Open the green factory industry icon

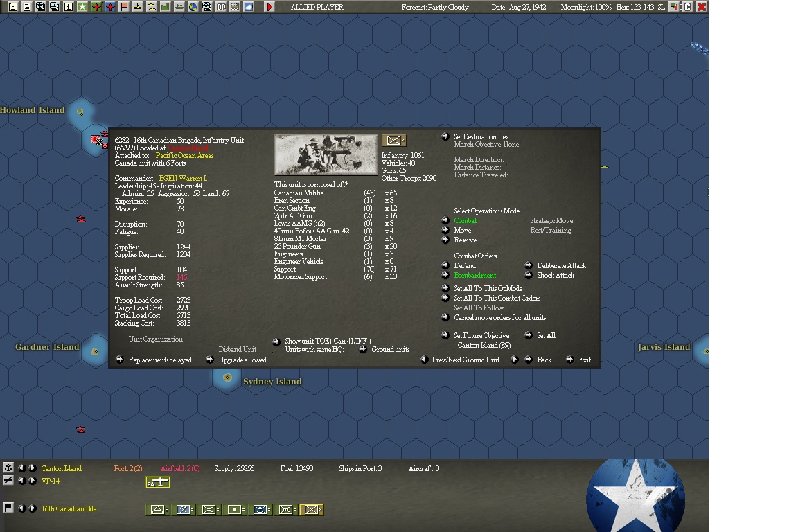pyautogui.click(x=165, y=7)
